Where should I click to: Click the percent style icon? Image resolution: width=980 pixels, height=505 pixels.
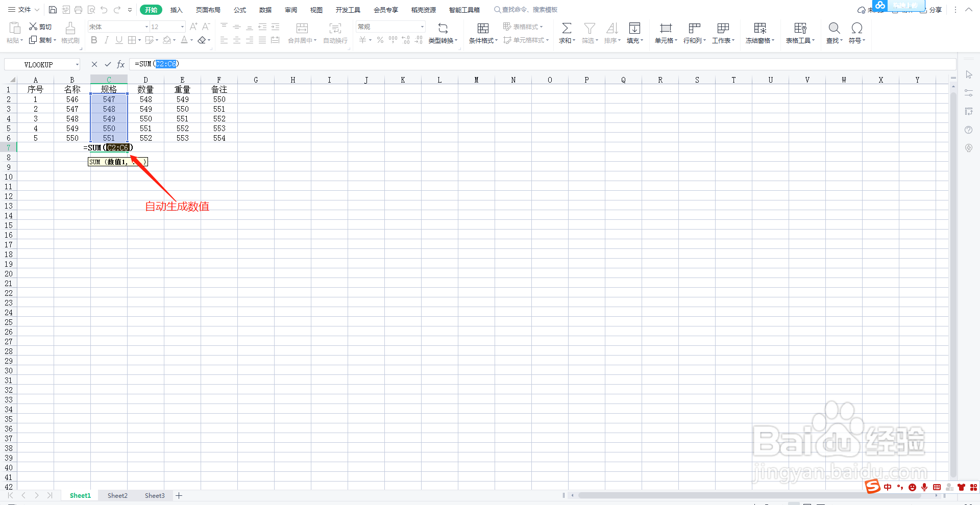pos(380,40)
